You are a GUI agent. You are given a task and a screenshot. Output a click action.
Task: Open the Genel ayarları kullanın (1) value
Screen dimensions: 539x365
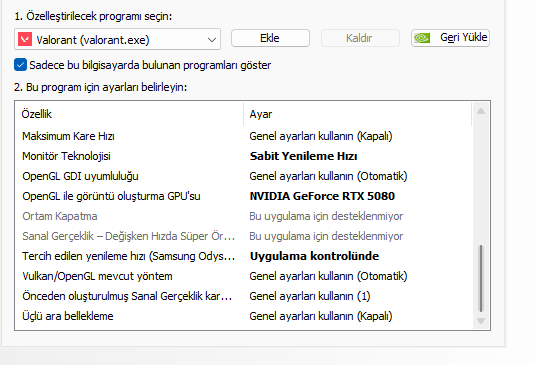(310, 296)
